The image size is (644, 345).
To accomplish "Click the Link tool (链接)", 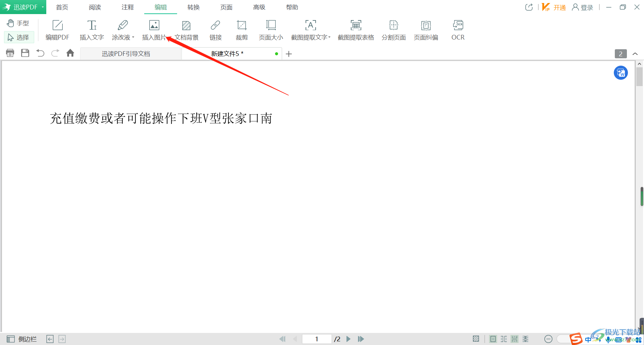I will [x=215, y=30].
